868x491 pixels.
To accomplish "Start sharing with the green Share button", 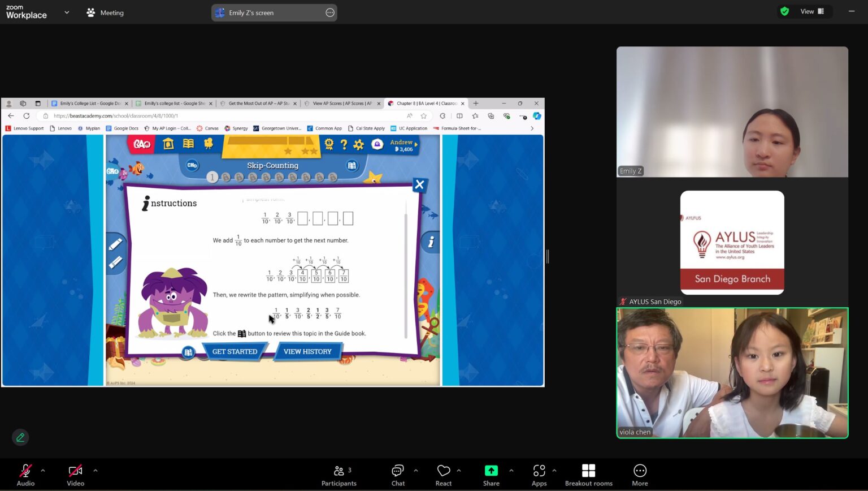I will 491,475.
